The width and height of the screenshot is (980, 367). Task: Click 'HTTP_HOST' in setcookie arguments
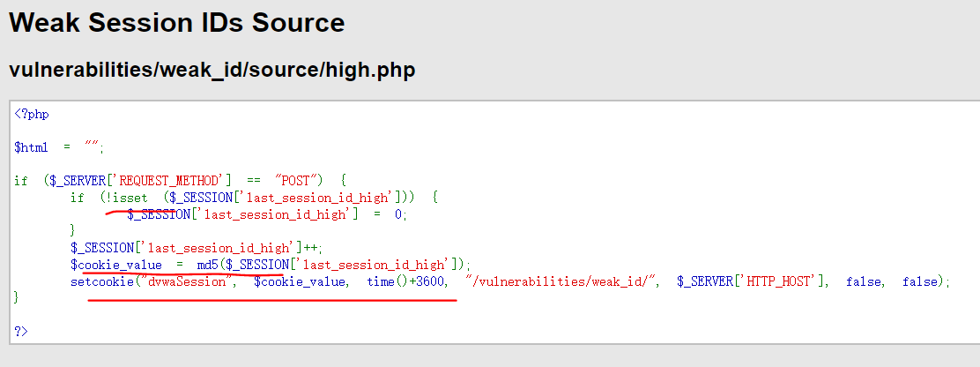pyautogui.click(x=779, y=281)
